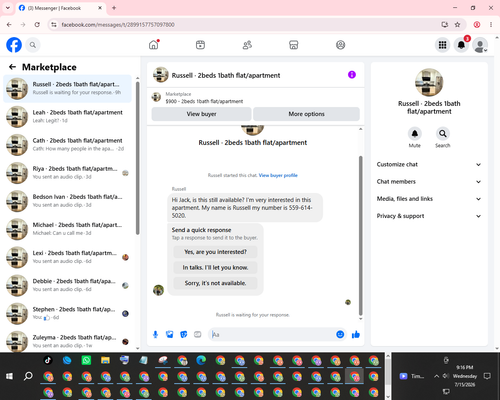
Task: Click the conversation list scrollbar
Action: (x=137, y=157)
